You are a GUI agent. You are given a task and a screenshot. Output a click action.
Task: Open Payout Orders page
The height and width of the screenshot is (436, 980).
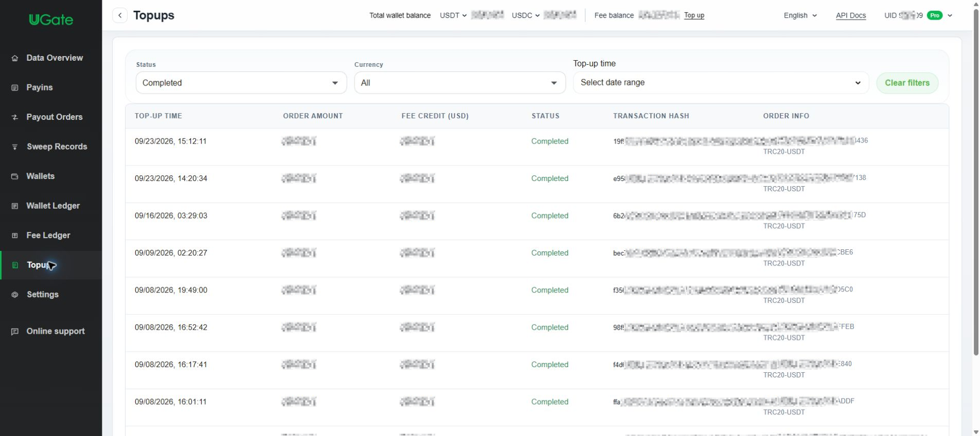click(x=51, y=117)
